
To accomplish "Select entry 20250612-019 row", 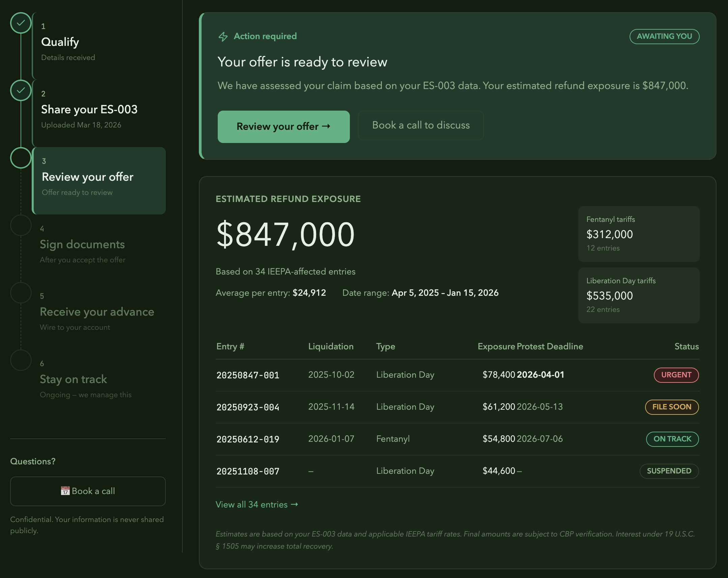I will [248, 439].
